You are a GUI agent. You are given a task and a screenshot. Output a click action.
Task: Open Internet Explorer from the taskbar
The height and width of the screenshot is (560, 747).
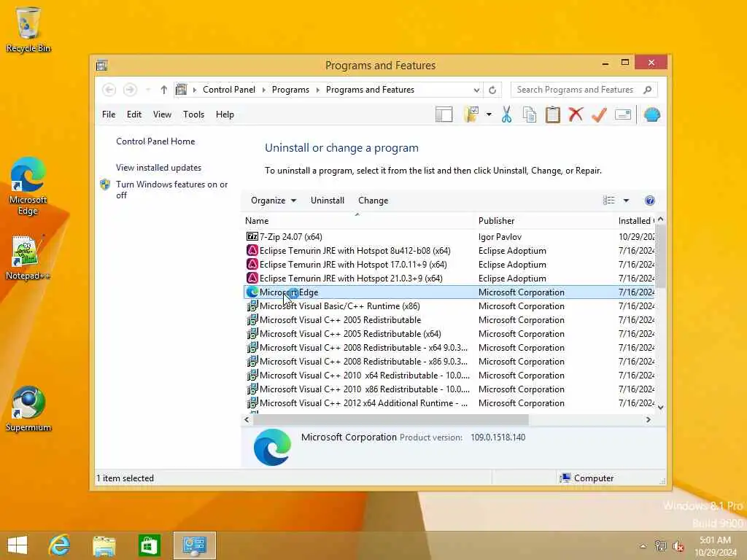60,545
